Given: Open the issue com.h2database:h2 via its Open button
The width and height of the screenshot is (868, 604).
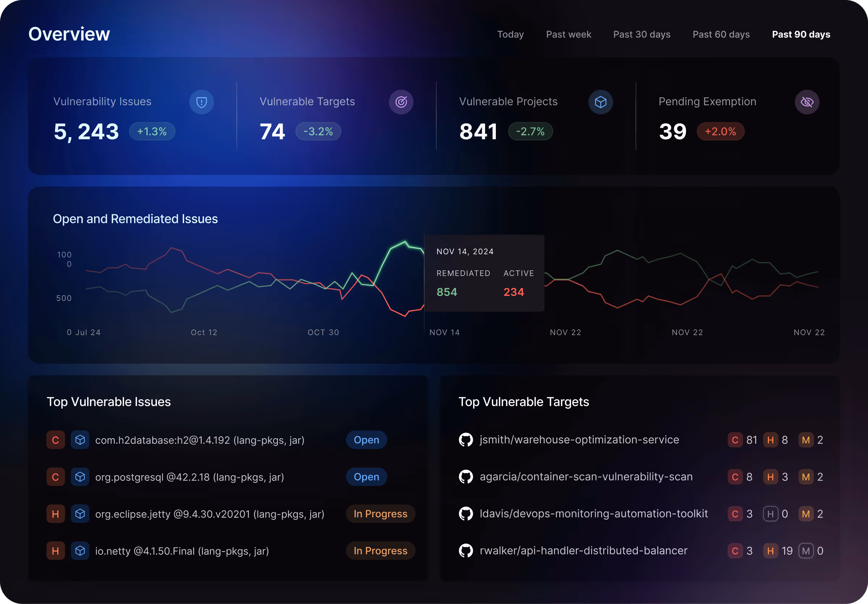Looking at the screenshot, I should pyautogui.click(x=366, y=440).
